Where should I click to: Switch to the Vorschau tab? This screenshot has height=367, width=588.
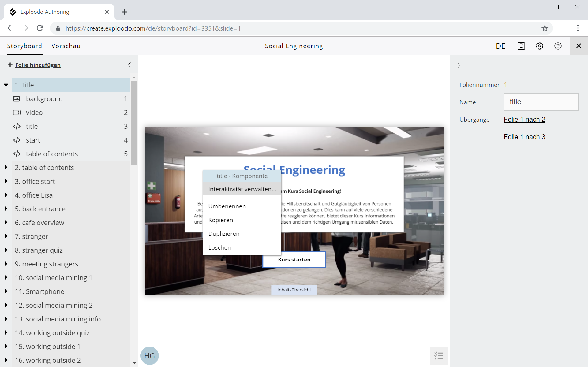coord(66,46)
